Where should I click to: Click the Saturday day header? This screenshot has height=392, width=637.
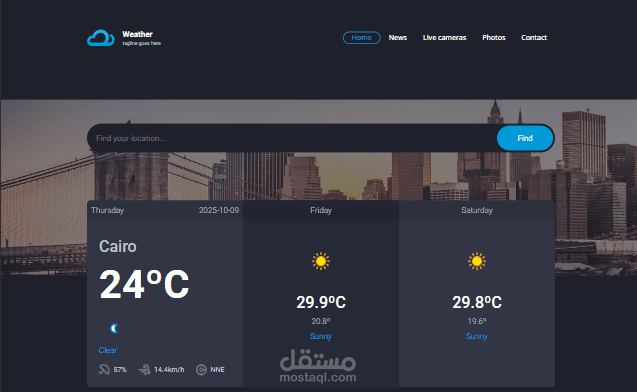(477, 210)
